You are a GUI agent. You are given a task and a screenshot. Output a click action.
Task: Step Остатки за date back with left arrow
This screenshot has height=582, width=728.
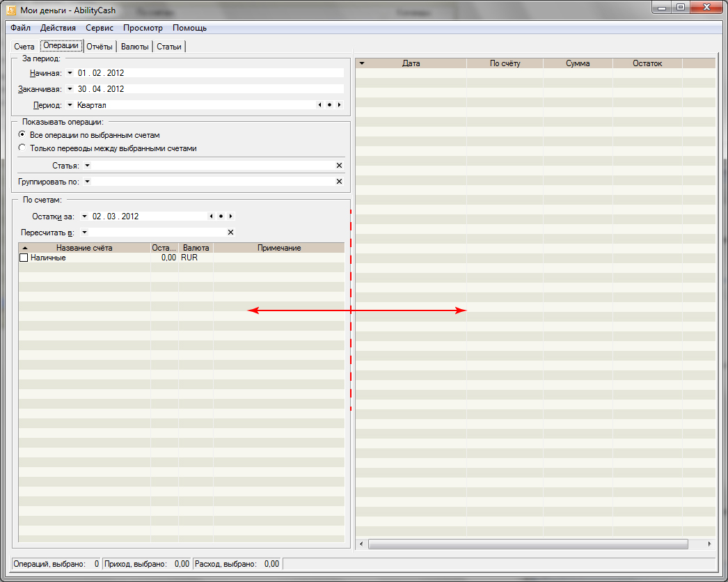pos(211,217)
